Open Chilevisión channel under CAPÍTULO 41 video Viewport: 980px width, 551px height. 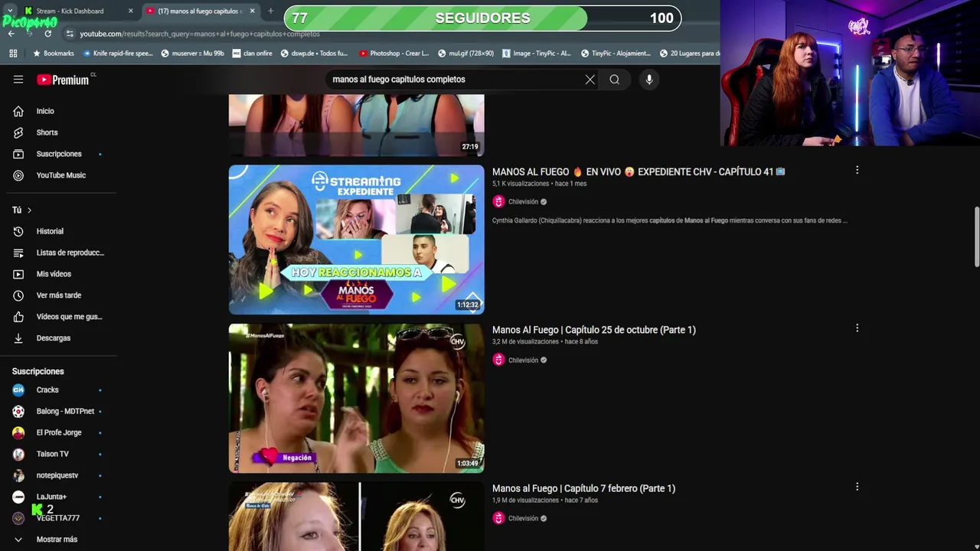click(523, 202)
